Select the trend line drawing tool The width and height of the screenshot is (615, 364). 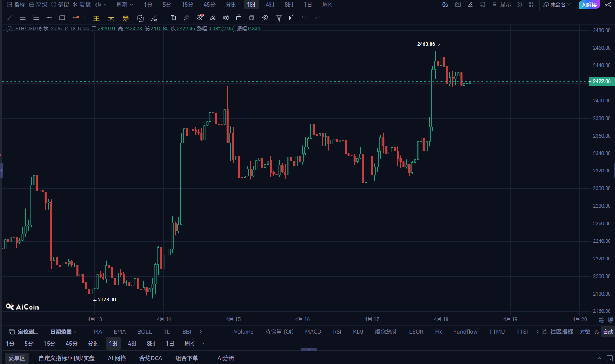pyautogui.click(x=10, y=18)
